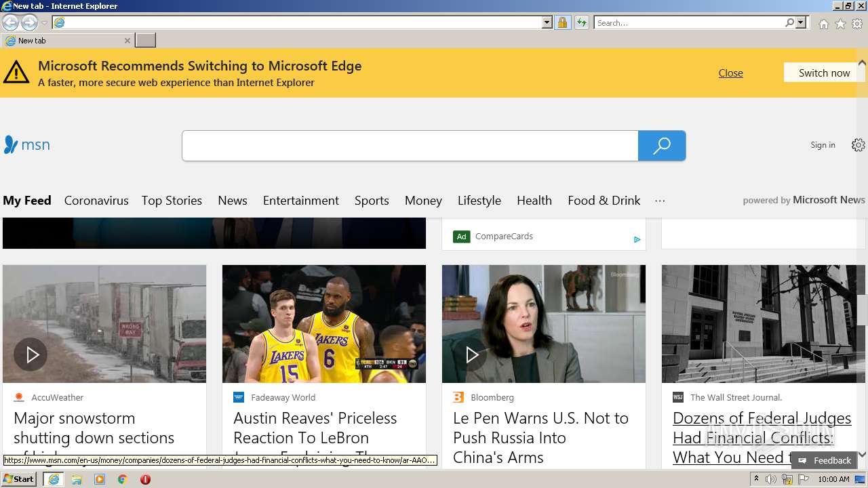Open search provider dropdown arrow

tap(801, 22)
